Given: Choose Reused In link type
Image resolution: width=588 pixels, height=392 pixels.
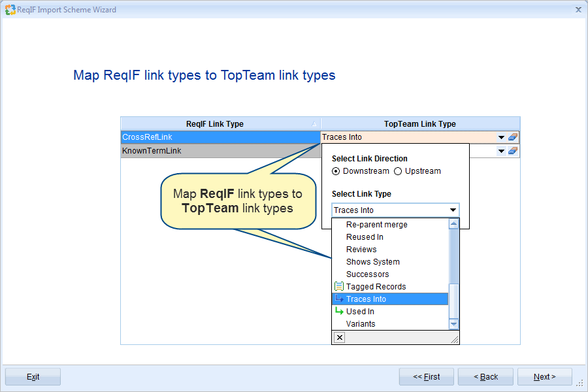Looking at the screenshot, I should pos(390,237).
